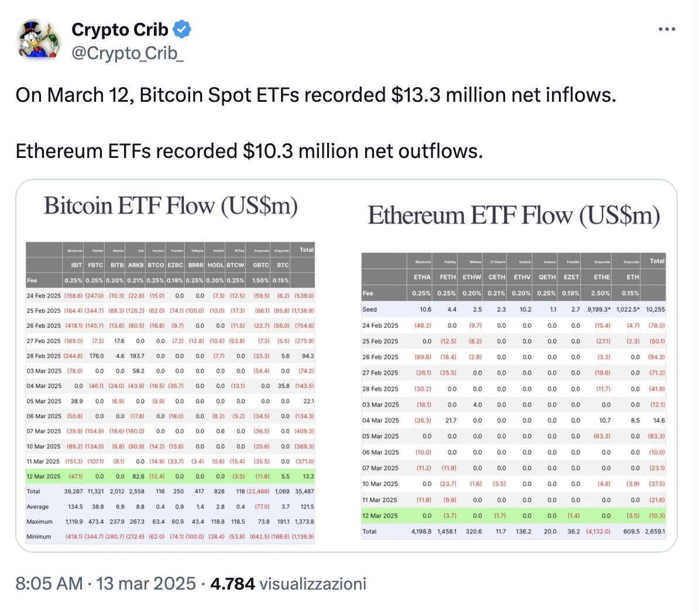The image size is (700, 613).
Task: Select the verified badge next to Crypto Crib
Action: [x=182, y=29]
